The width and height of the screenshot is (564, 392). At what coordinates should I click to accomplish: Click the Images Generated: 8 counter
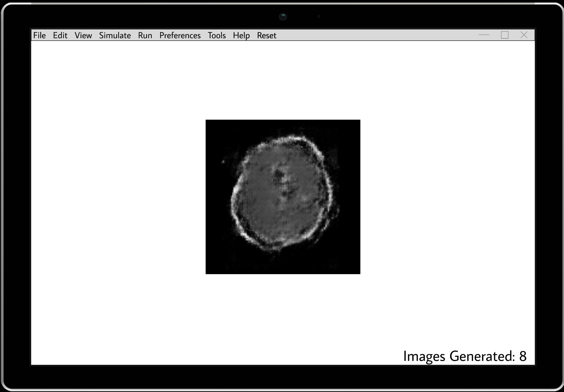click(464, 356)
